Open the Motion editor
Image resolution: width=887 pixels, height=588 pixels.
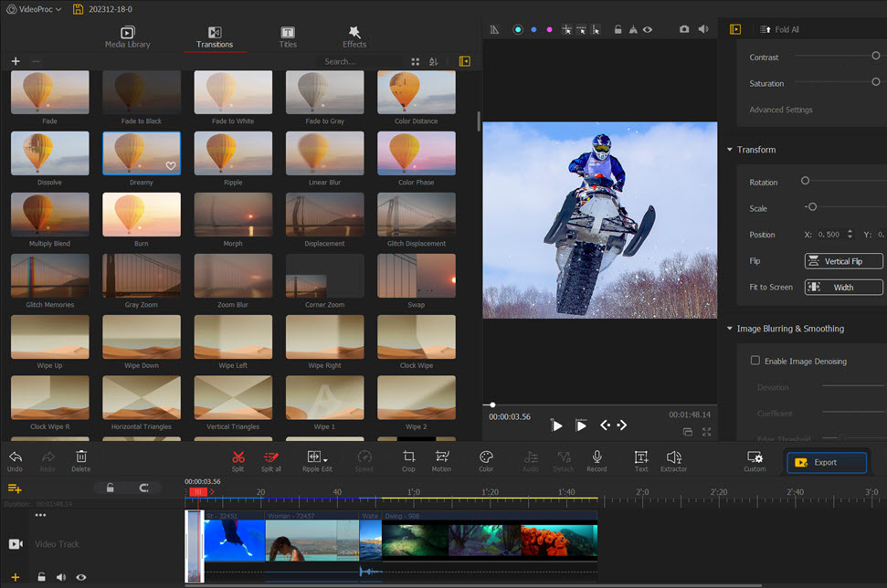(x=441, y=460)
